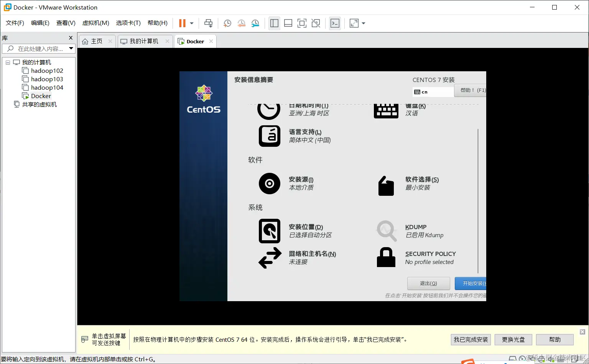
Task: Close the 主页 tab
Action: [x=110, y=41]
